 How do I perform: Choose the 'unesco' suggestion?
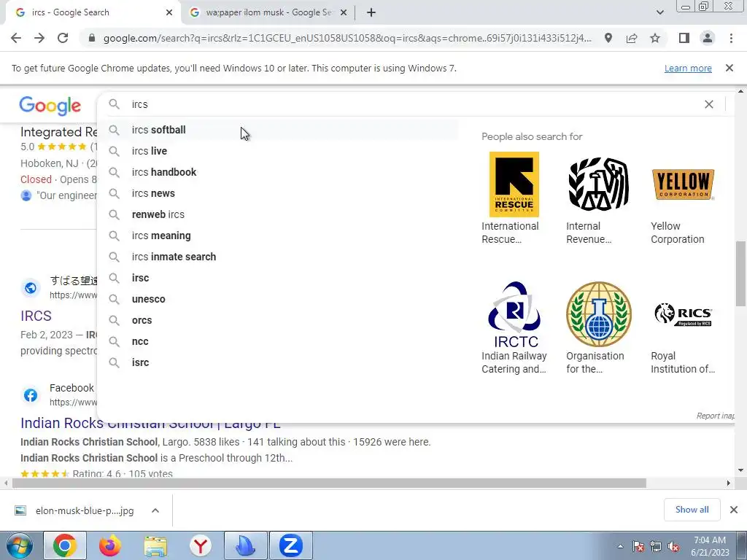tap(278, 299)
